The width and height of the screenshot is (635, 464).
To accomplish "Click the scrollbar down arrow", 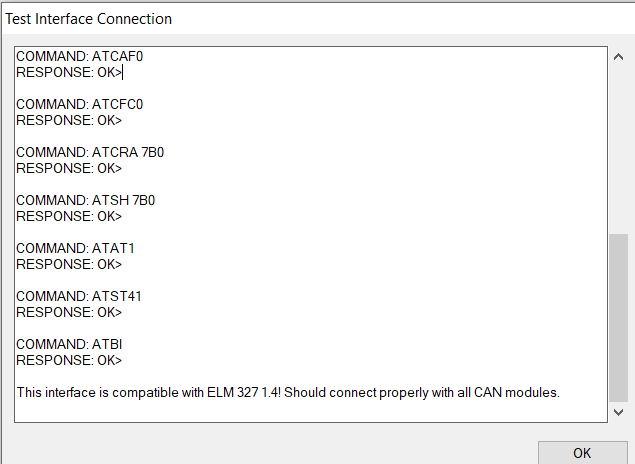I will click(x=618, y=411).
